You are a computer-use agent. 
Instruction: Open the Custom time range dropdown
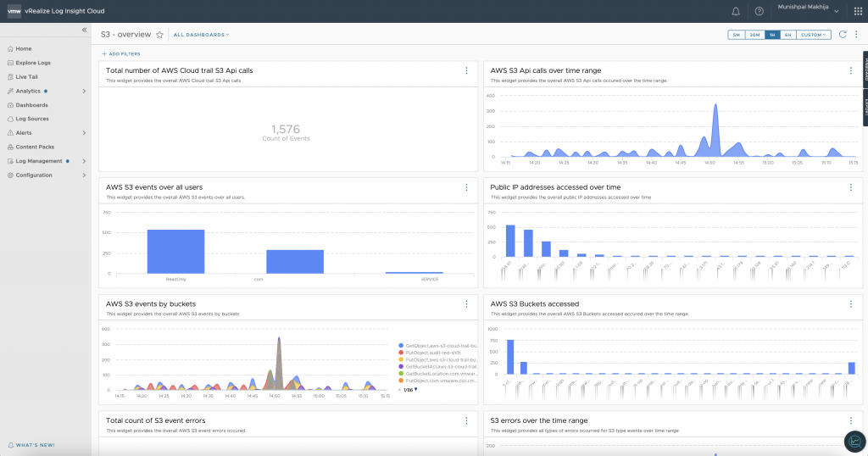click(x=813, y=35)
